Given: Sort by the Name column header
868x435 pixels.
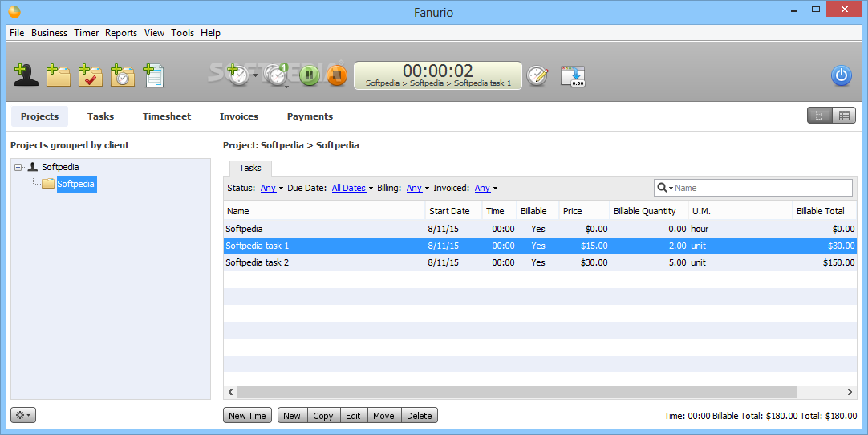Looking at the screenshot, I should click(x=324, y=211).
